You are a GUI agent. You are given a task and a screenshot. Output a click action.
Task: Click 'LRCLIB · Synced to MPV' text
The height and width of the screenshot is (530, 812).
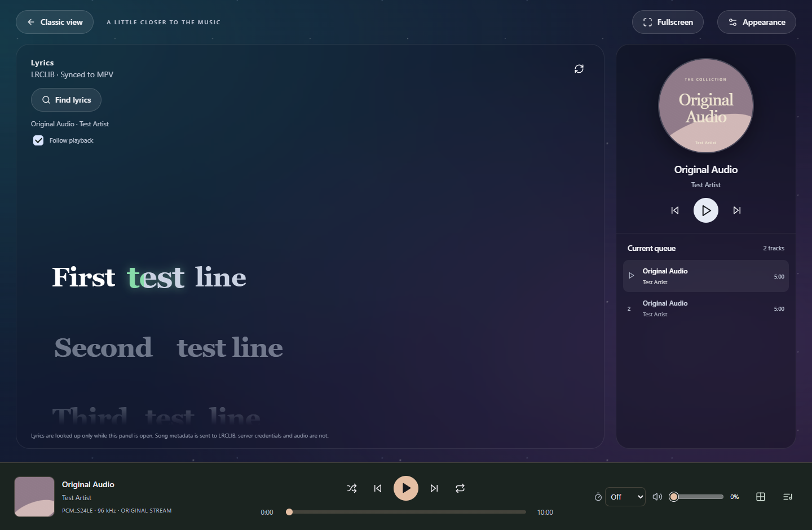pos(72,74)
